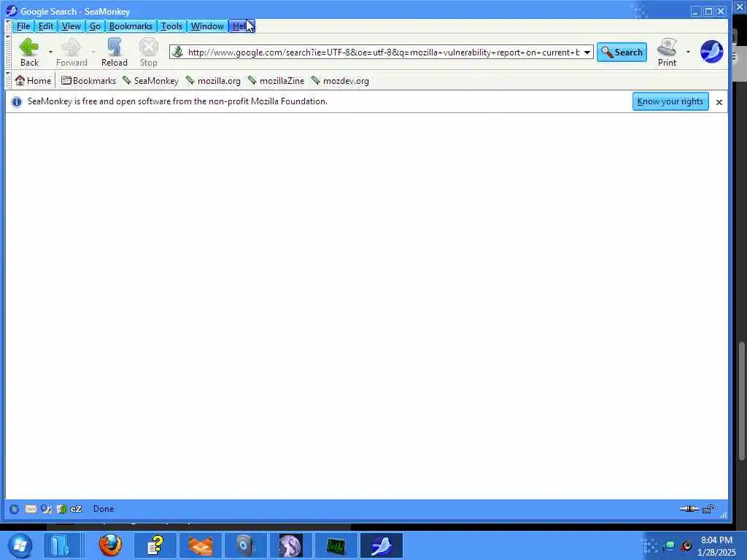Click the page identity icon in URL bar
The height and width of the screenshot is (560, 747).
(x=177, y=52)
